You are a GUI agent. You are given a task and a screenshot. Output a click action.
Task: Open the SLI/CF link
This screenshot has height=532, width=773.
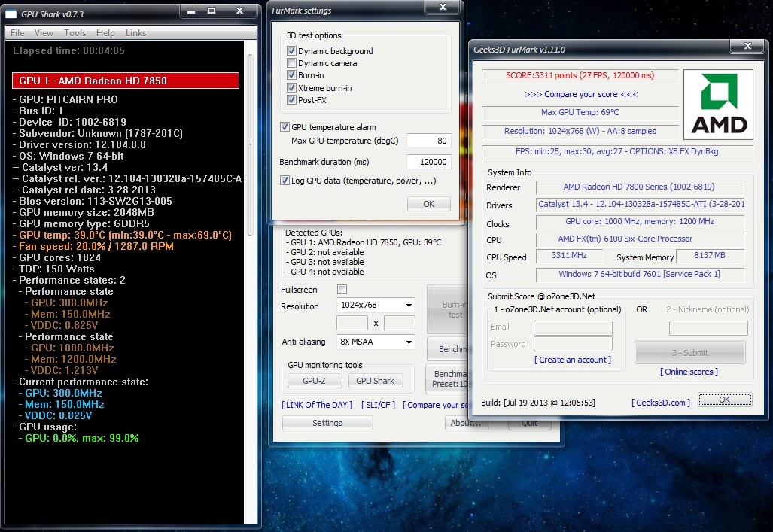[378, 405]
